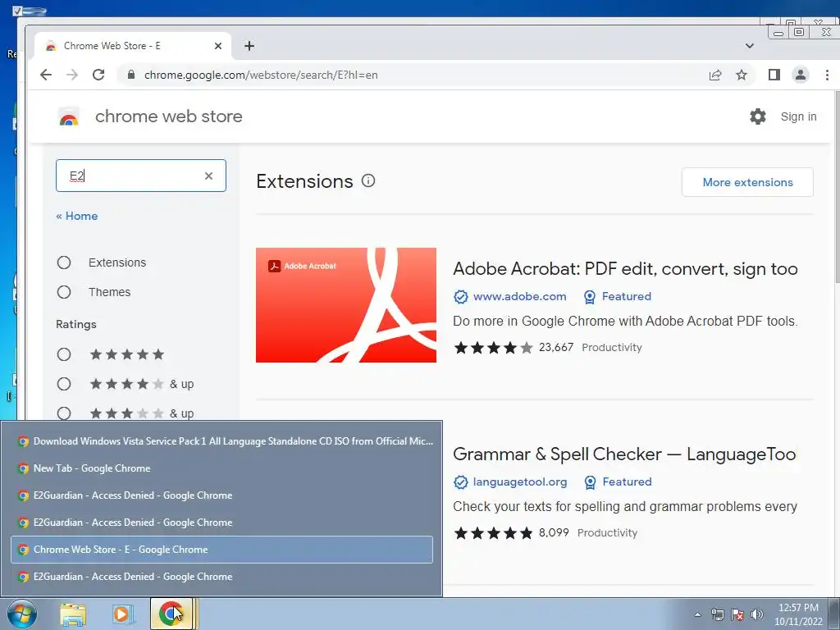840x630 pixels.
Task: Launch Windows Media Player from taskbar
Action: [x=122, y=614]
